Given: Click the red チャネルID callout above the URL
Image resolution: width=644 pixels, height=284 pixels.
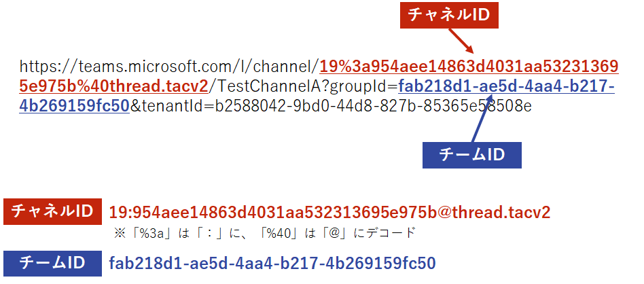Looking at the screenshot, I should coord(449,14).
